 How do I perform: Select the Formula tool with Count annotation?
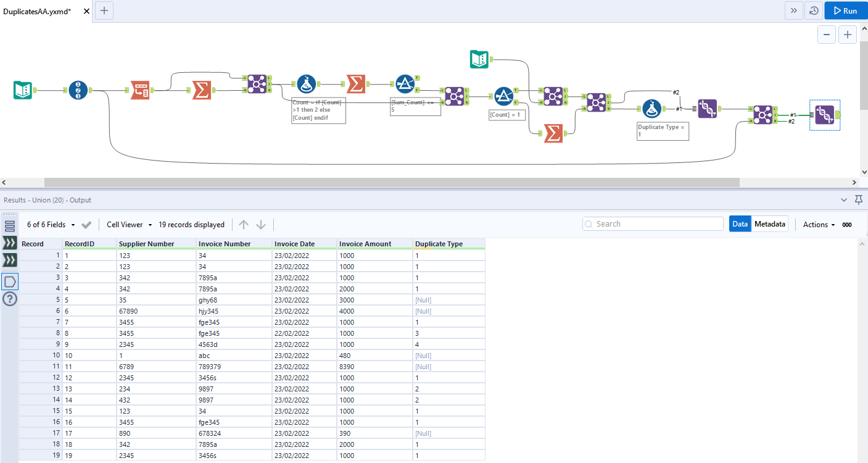306,84
